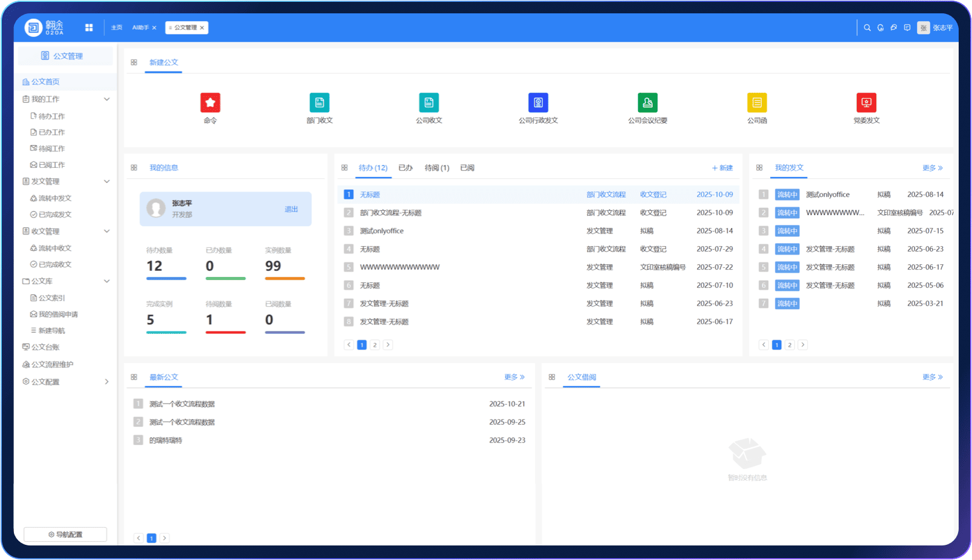The image size is (972, 560).
Task: Expand the 公文配置 sidebar item
Action: pos(107,382)
